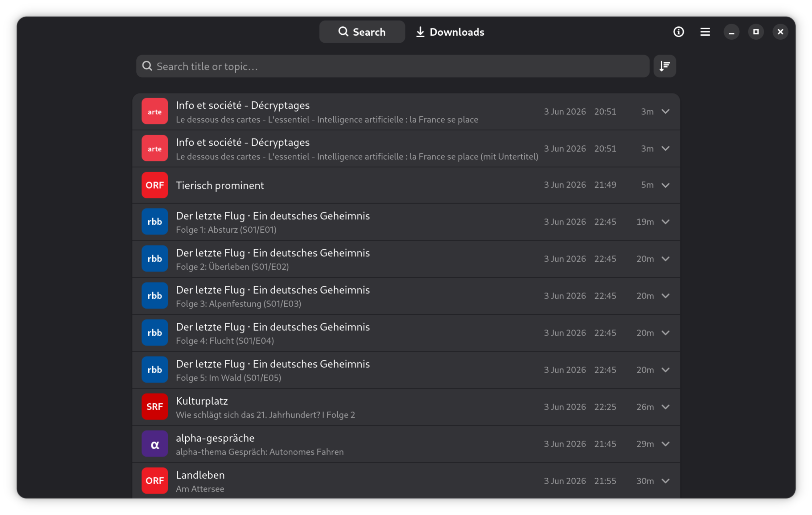Image resolution: width=812 pixels, height=515 pixels.
Task: Click the 19m duration of Folge 1
Action: 645,222
